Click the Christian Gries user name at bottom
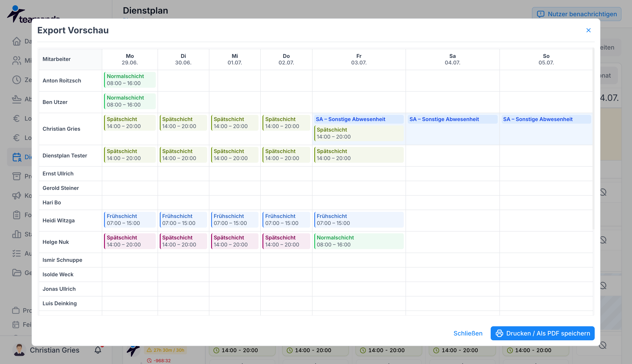The image size is (632, 364). coord(55,350)
